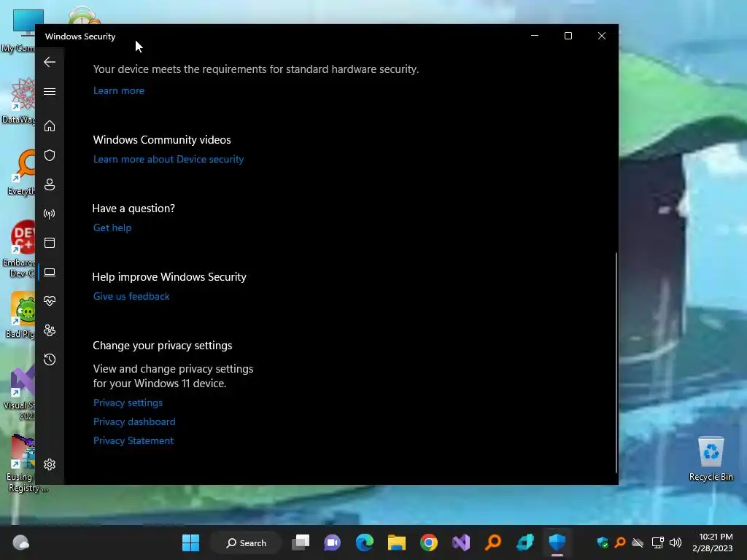The image size is (747, 560).
Task: Open the Privacy settings link
Action: coord(128,402)
